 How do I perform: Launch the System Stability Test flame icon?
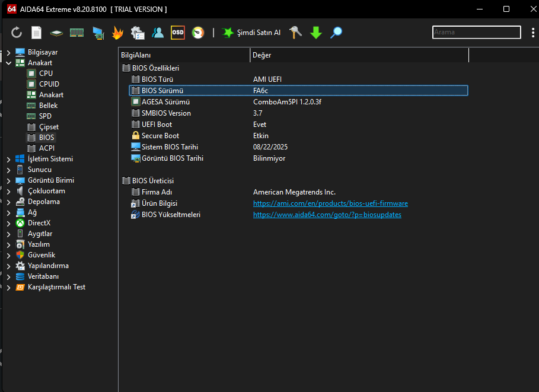[117, 33]
